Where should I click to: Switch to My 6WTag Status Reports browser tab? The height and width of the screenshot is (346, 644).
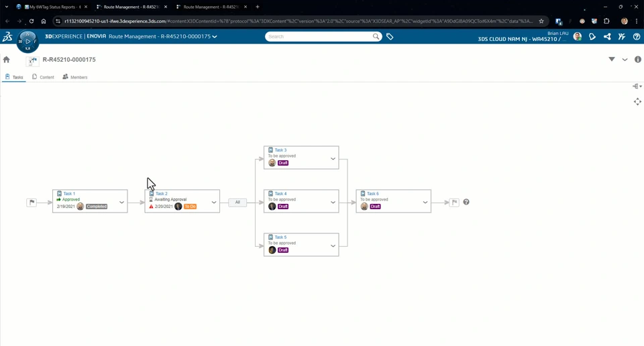pyautogui.click(x=52, y=7)
